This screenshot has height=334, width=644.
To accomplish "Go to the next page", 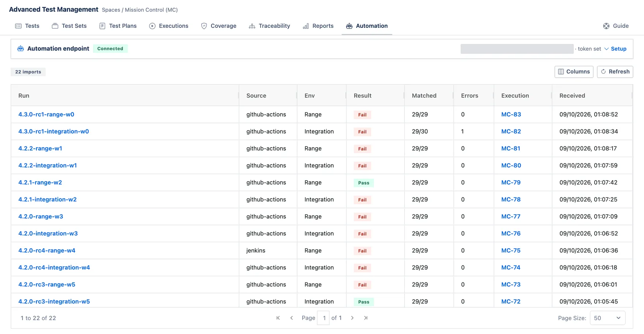I will pyautogui.click(x=352, y=318).
